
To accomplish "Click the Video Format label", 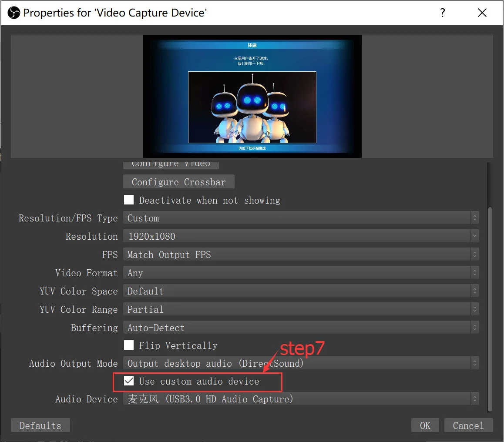I will point(86,273).
